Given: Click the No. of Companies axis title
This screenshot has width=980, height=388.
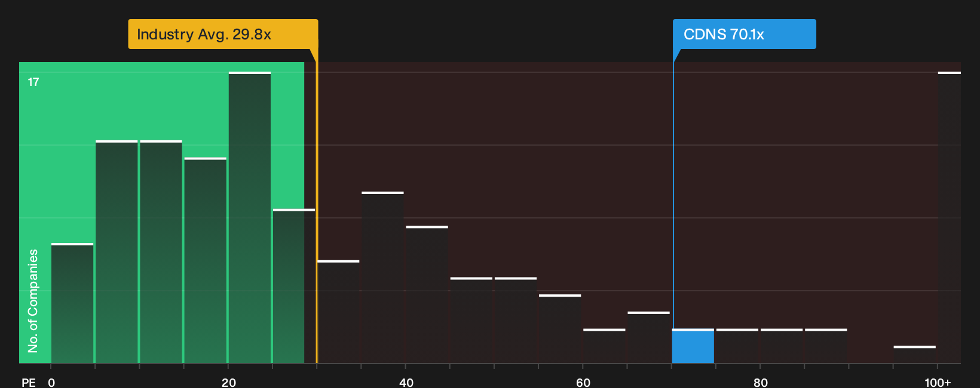Looking at the screenshot, I should (33, 301).
